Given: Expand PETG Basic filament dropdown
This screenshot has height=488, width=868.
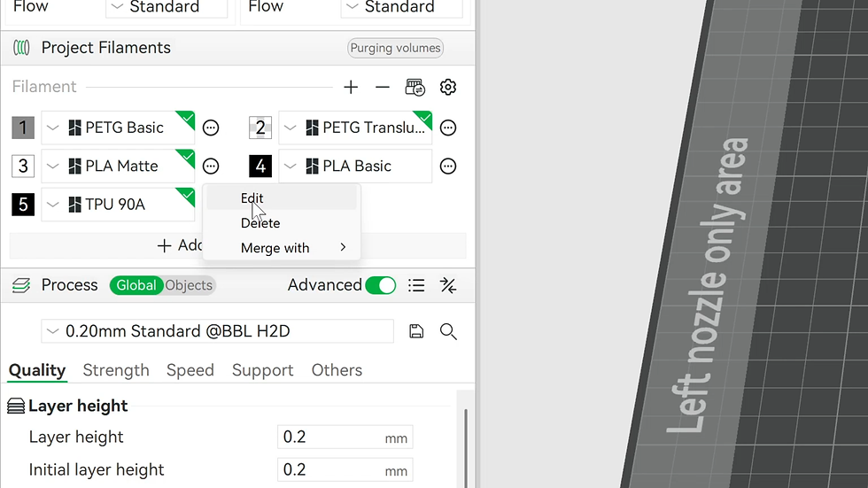Looking at the screenshot, I should [x=52, y=128].
